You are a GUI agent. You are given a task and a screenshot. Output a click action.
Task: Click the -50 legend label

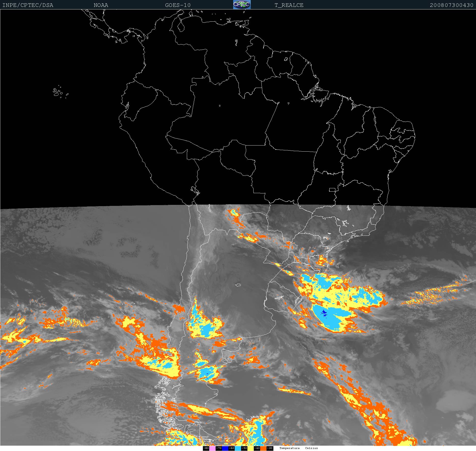coord(244,448)
